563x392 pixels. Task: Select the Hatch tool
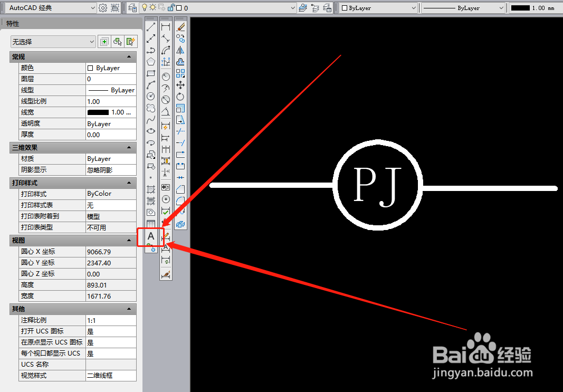click(x=151, y=189)
